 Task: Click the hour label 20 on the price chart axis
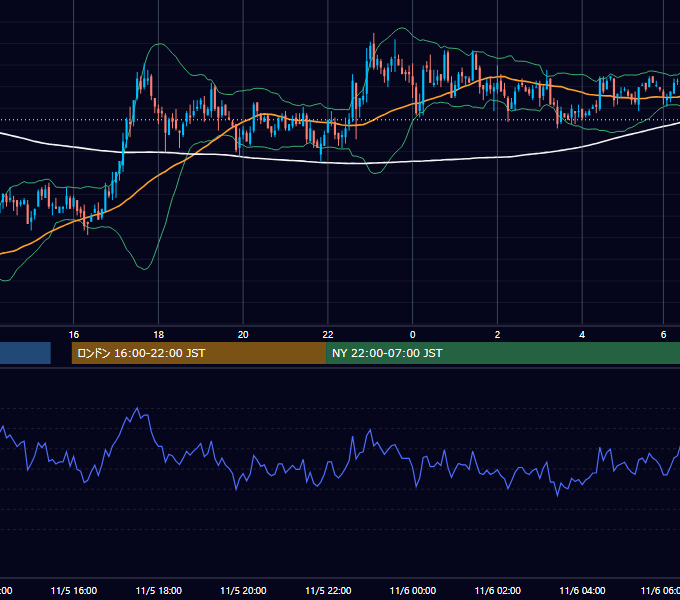[x=243, y=335]
